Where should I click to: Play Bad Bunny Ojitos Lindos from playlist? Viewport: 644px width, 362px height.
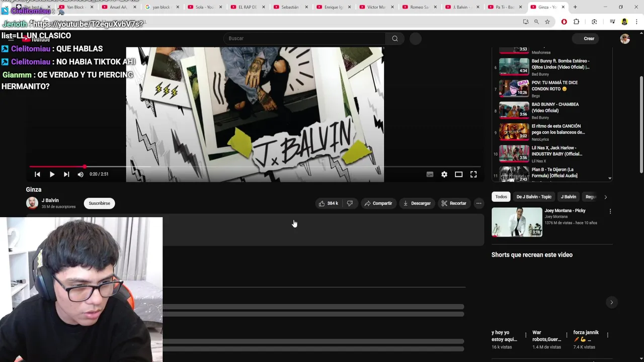tap(551, 67)
